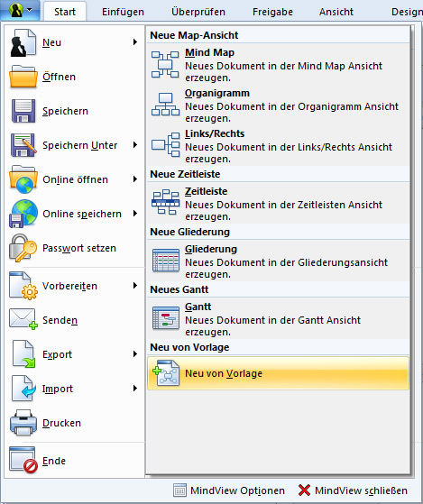Open the MindView application button dropdown
The width and height of the screenshot is (423, 504).
20,10
